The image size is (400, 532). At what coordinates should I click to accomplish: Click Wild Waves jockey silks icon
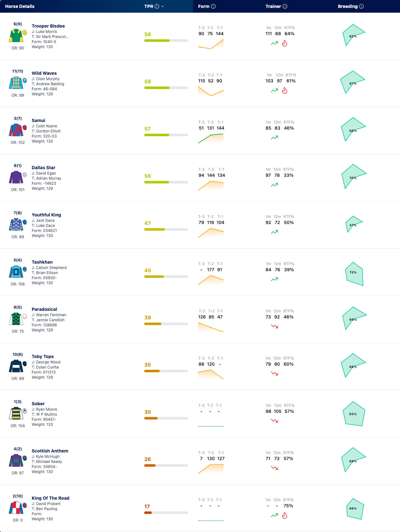pyautogui.click(x=16, y=83)
